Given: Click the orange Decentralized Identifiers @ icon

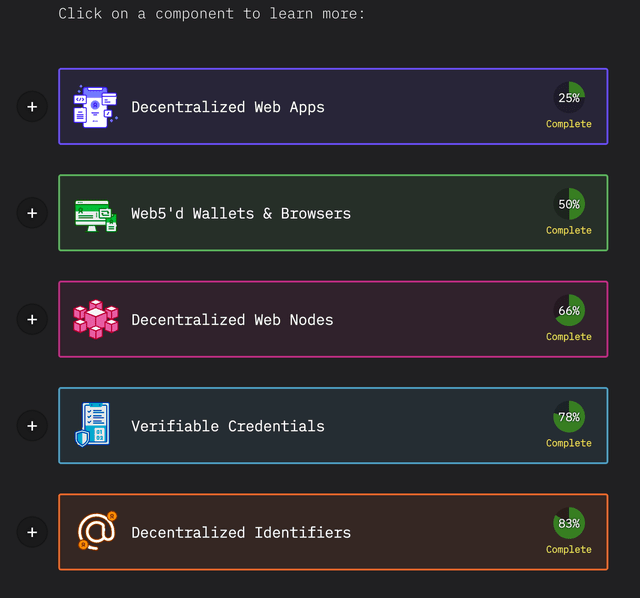Looking at the screenshot, I should [x=96, y=531].
